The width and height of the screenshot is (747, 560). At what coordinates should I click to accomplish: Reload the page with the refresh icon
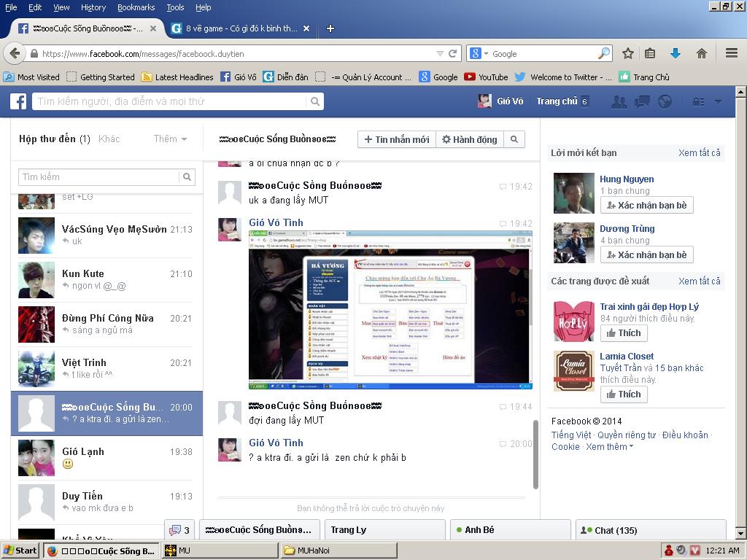click(453, 53)
